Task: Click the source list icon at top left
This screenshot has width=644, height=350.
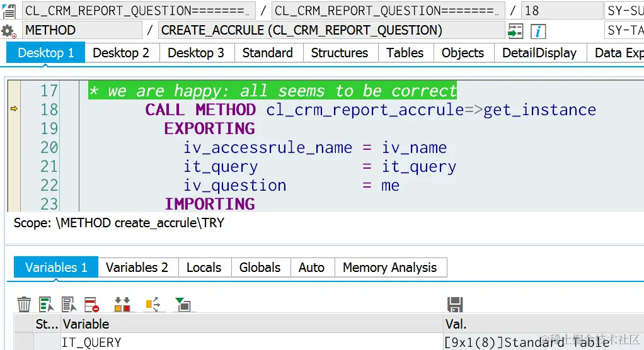Action: (8, 11)
